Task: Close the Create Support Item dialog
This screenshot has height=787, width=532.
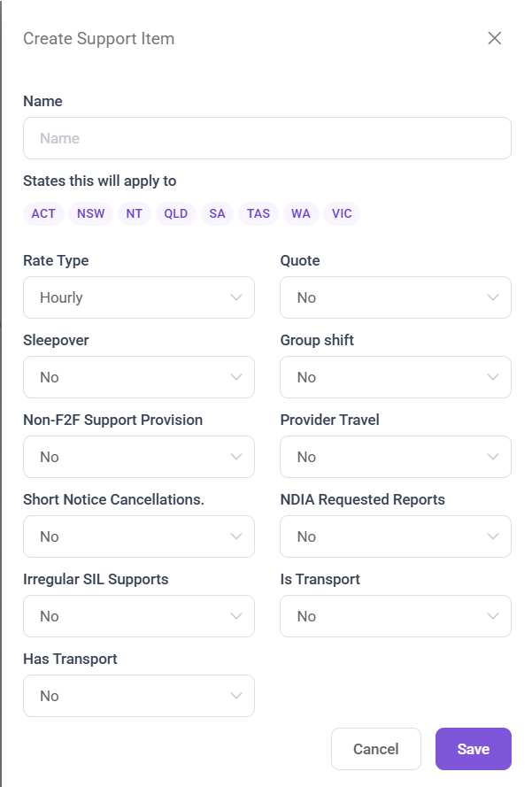Action: coord(495,38)
